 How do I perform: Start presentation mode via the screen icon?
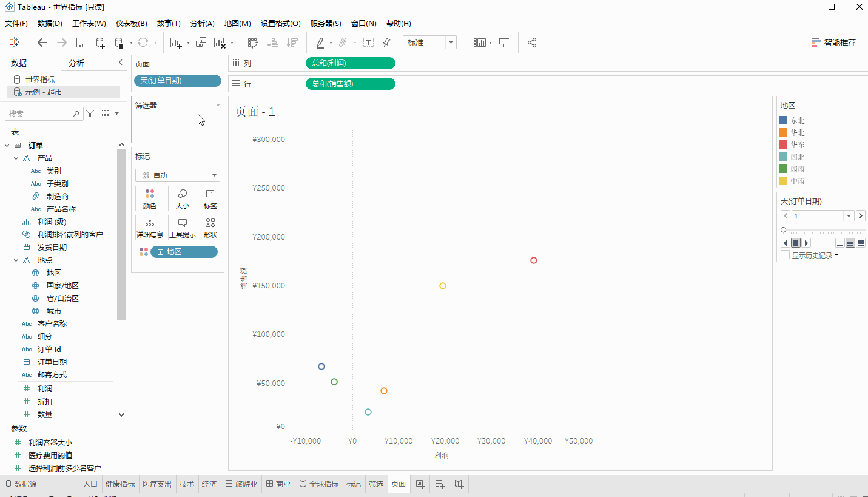click(503, 42)
